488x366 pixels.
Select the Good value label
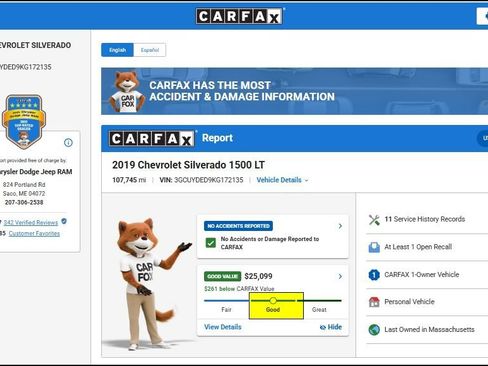[x=273, y=310]
